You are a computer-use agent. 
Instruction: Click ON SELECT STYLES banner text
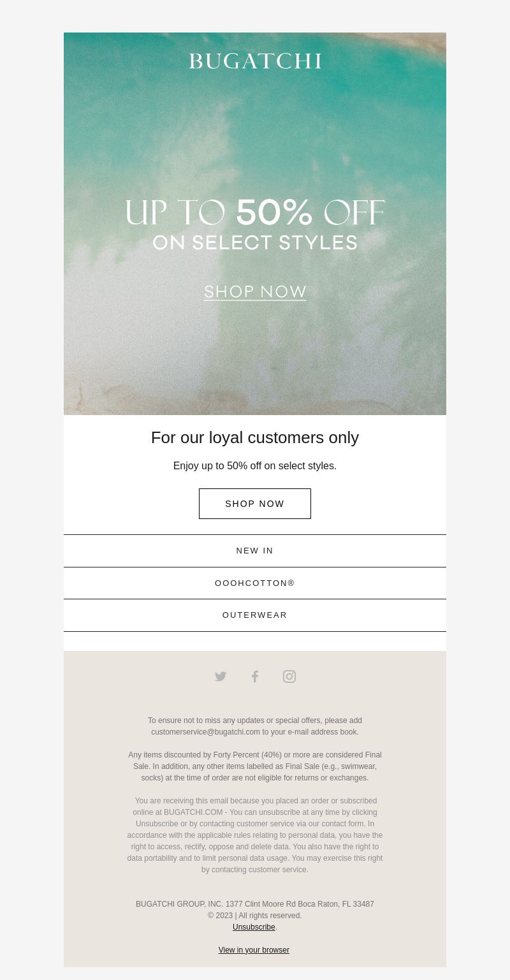coord(255,243)
